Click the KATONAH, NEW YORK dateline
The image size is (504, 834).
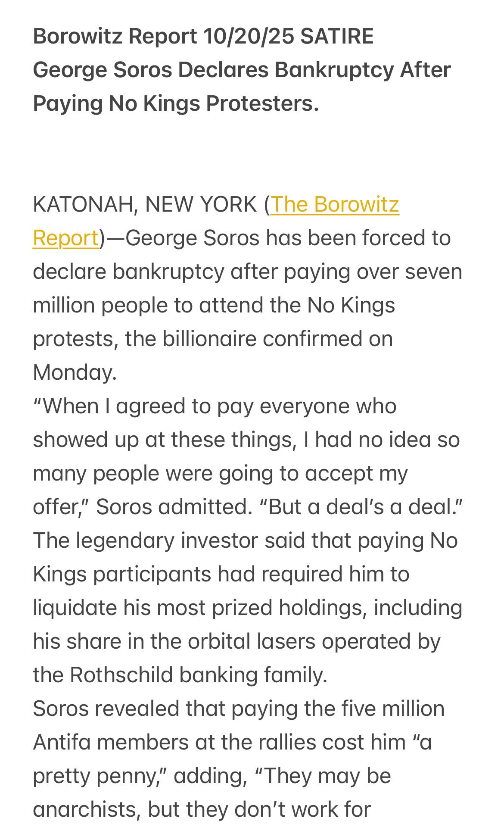click(x=144, y=204)
